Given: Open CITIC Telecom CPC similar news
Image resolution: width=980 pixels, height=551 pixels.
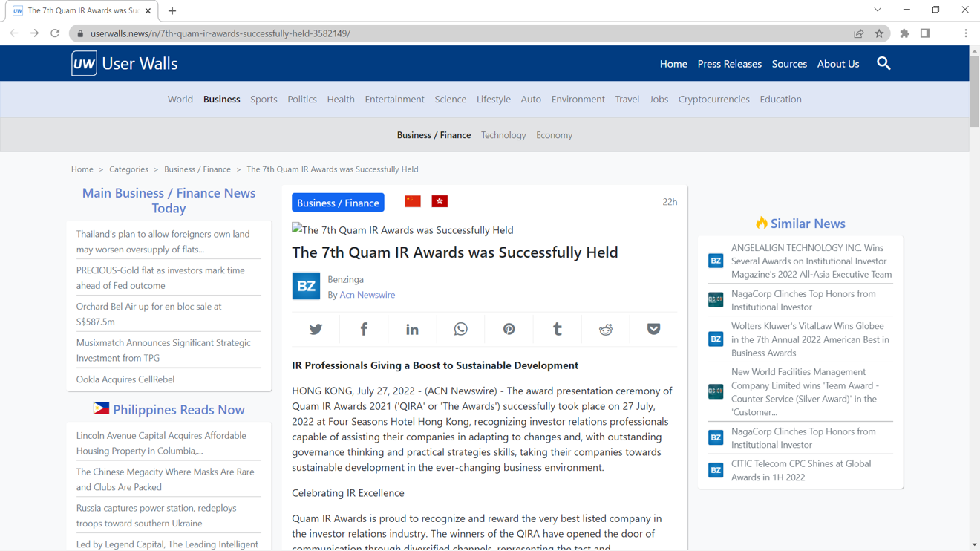Looking at the screenshot, I should 801,470.
